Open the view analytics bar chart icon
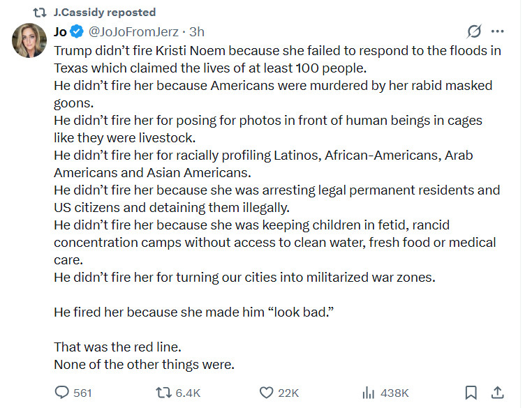The width and height of the screenshot is (532, 408). [x=369, y=393]
